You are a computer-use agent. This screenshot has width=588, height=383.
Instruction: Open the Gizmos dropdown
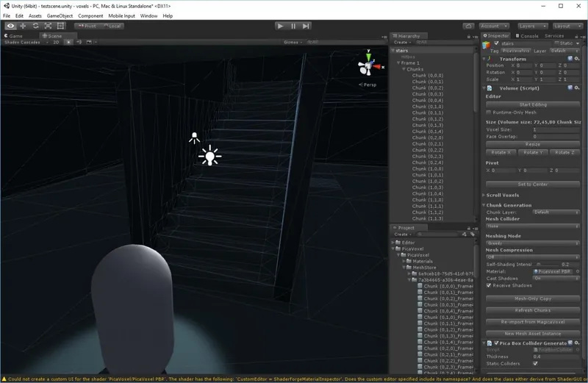click(x=293, y=43)
